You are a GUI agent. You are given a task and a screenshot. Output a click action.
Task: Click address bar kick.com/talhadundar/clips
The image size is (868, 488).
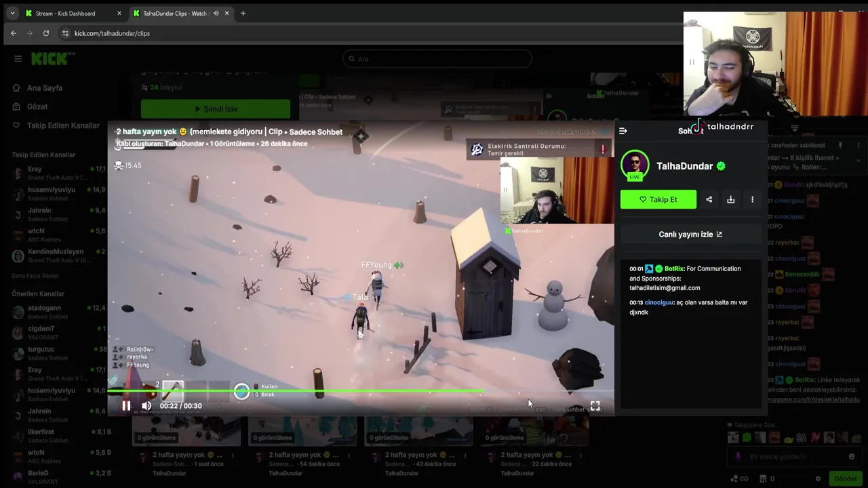click(112, 33)
